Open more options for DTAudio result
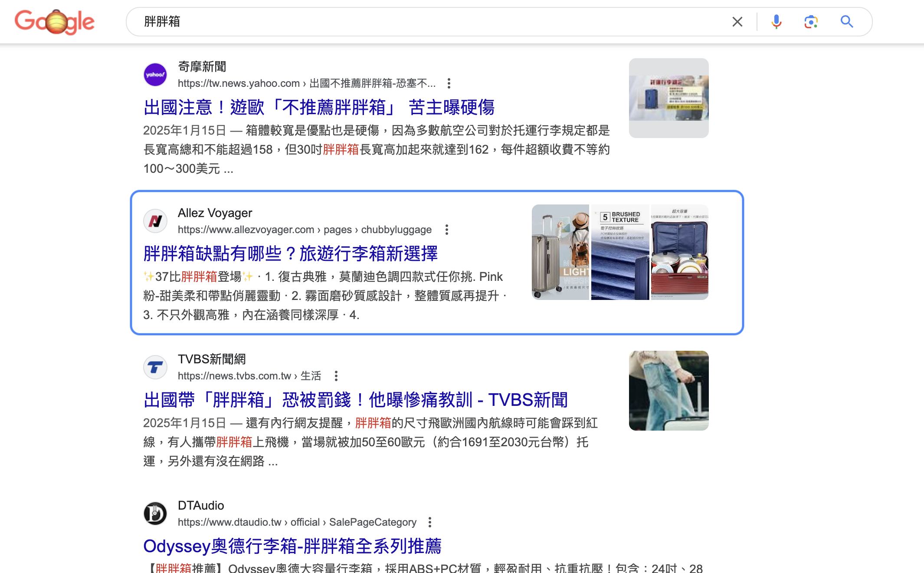 tap(429, 522)
